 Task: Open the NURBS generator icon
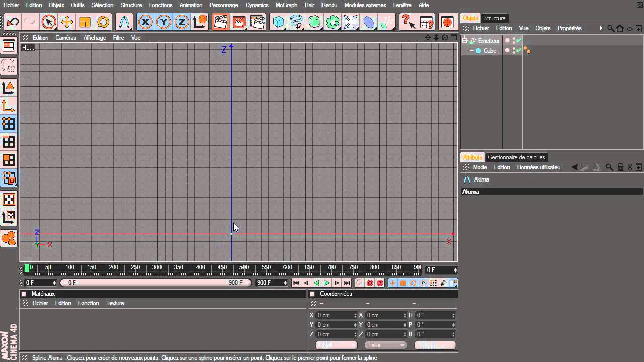coord(314,22)
